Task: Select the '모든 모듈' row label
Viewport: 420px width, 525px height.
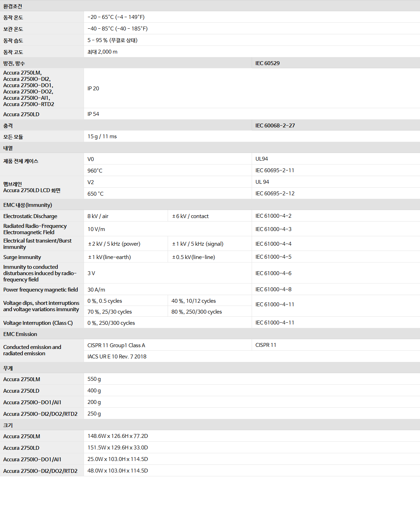Action: coord(13,137)
